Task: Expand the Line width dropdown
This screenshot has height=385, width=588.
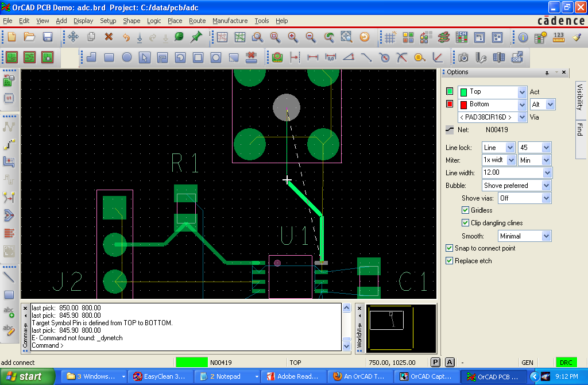Action: [x=546, y=173]
